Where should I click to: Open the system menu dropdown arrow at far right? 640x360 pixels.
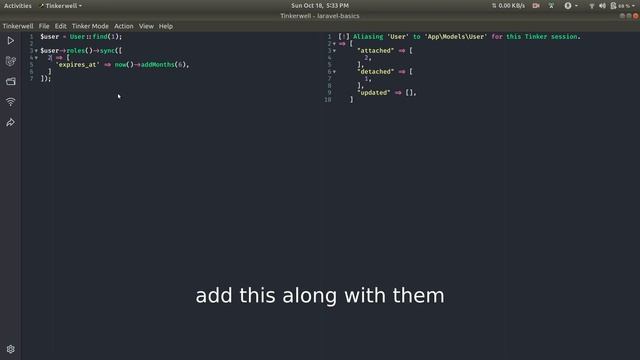[633, 6]
